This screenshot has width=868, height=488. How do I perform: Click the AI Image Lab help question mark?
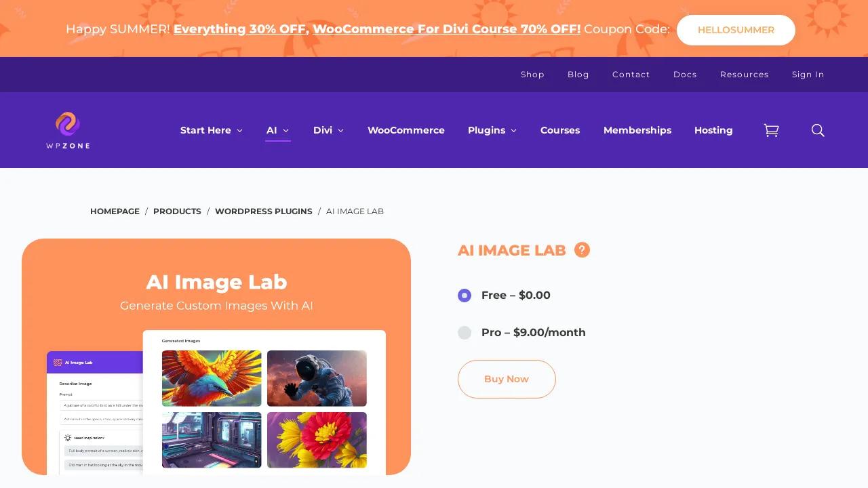(582, 250)
